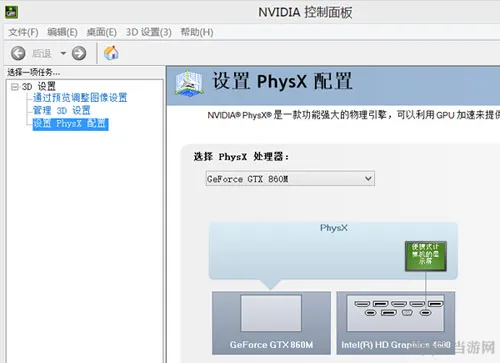Collapse the 3D 设置 tree node

(15, 87)
